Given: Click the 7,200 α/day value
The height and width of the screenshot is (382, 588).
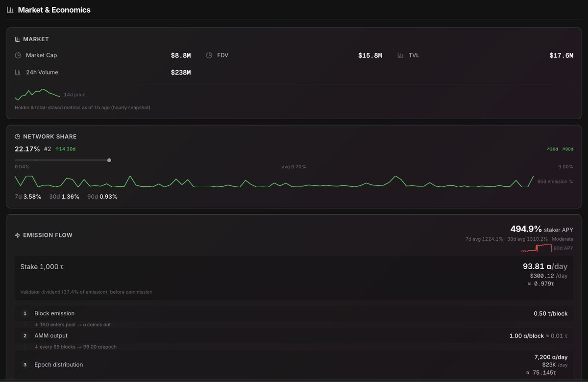Looking at the screenshot, I should [551, 357].
